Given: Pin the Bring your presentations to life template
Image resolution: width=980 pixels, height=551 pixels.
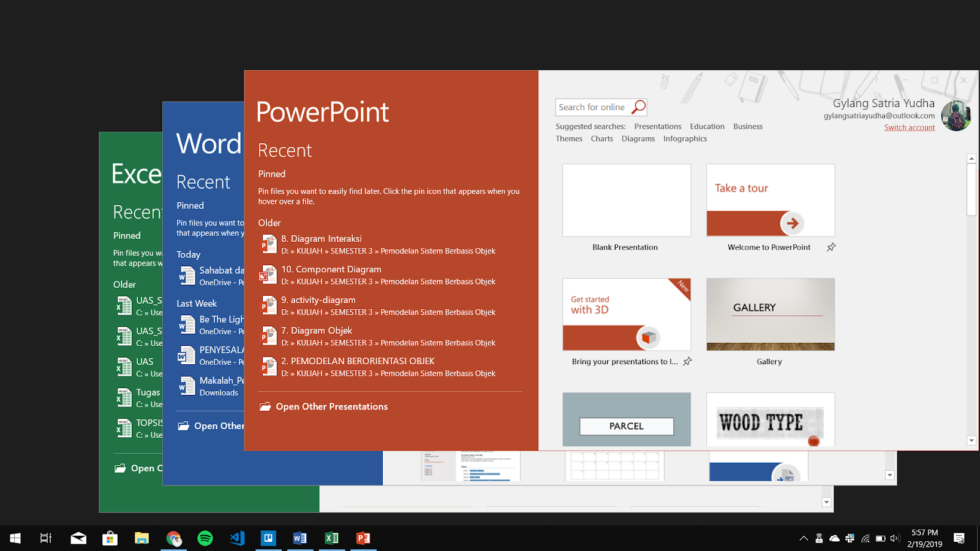Looking at the screenshot, I should coord(687,361).
